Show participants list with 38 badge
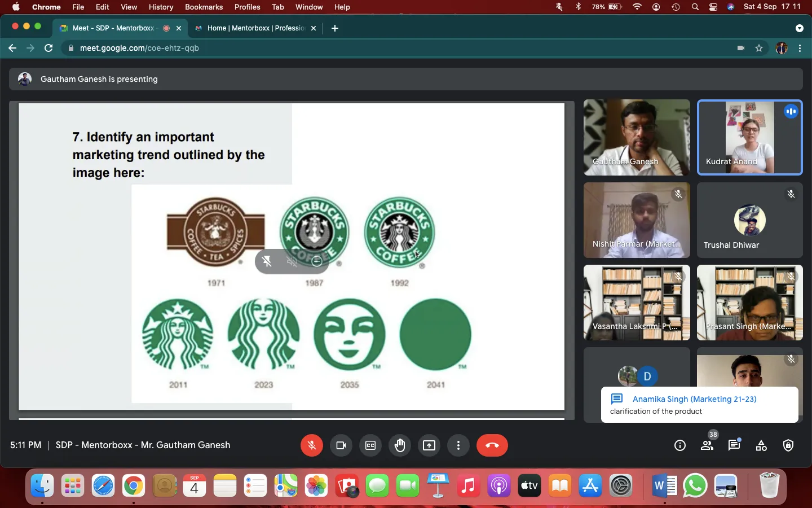Screen dimensions: 812x508 [x=707, y=445]
